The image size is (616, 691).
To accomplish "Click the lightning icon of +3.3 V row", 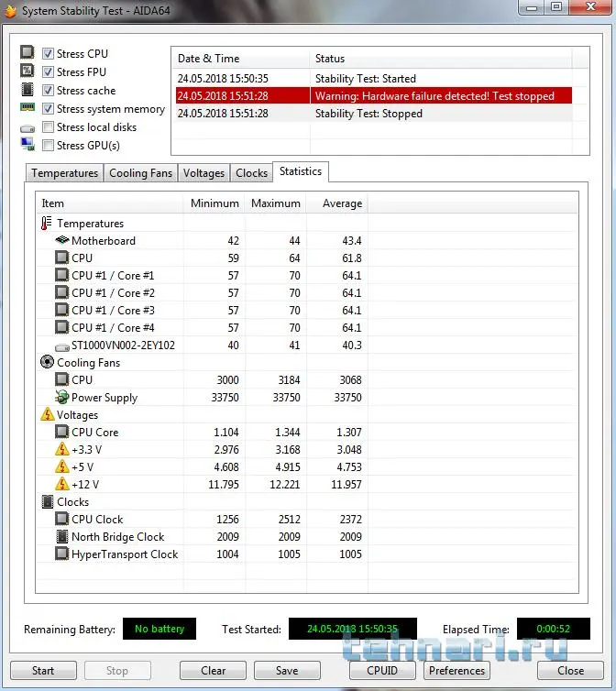I will pos(62,449).
